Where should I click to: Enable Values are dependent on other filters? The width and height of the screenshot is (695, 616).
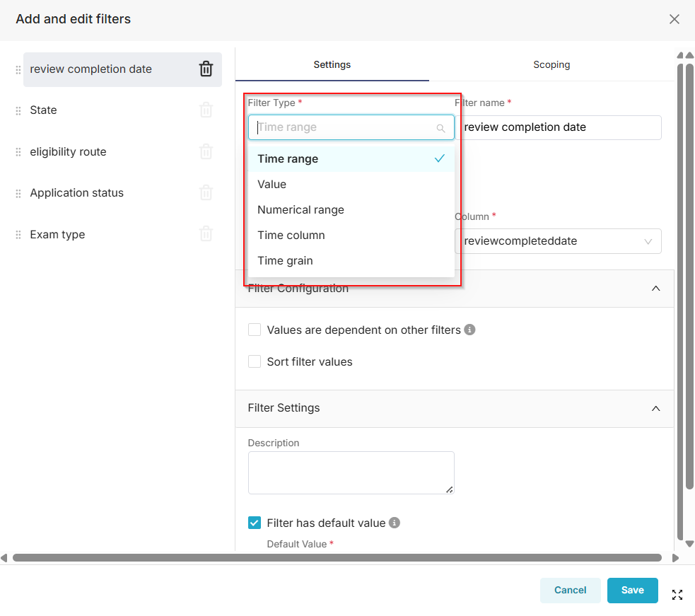tap(255, 330)
